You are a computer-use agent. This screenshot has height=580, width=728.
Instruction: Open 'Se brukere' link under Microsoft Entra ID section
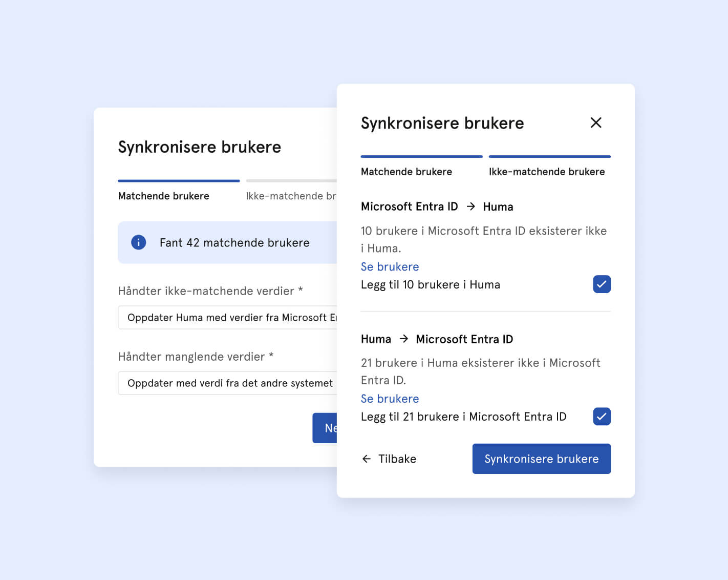click(390, 267)
